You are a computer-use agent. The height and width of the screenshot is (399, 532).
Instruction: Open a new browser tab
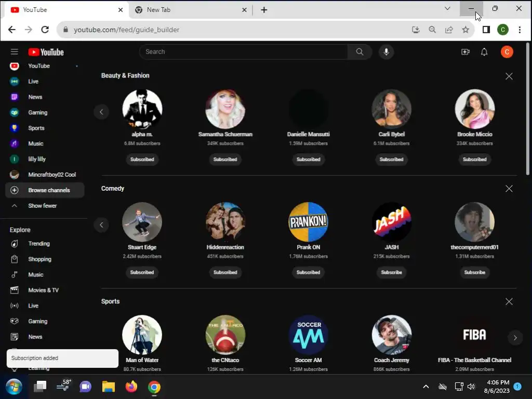(x=264, y=10)
